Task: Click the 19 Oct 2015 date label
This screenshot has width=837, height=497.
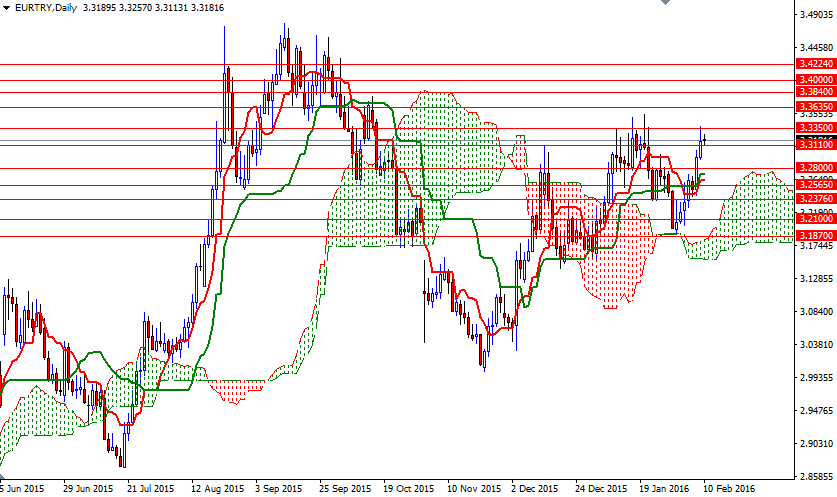Action: pyautogui.click(x=409, y=488)
